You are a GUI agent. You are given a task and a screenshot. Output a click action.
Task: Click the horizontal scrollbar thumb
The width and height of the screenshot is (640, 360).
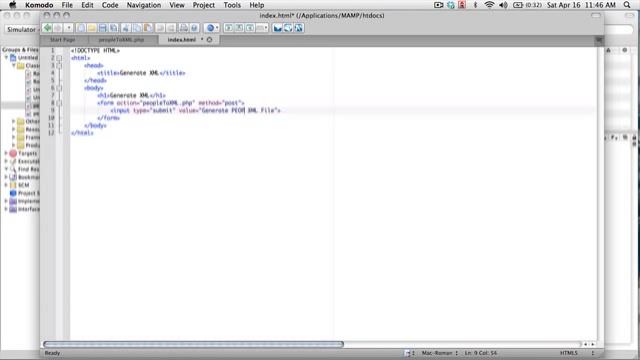coord(193,344)
